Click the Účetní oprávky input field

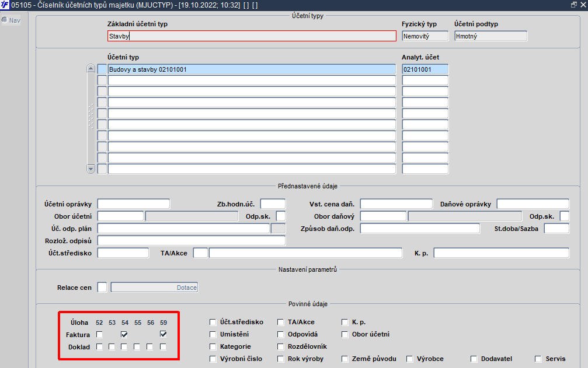[x=134, y=204]
